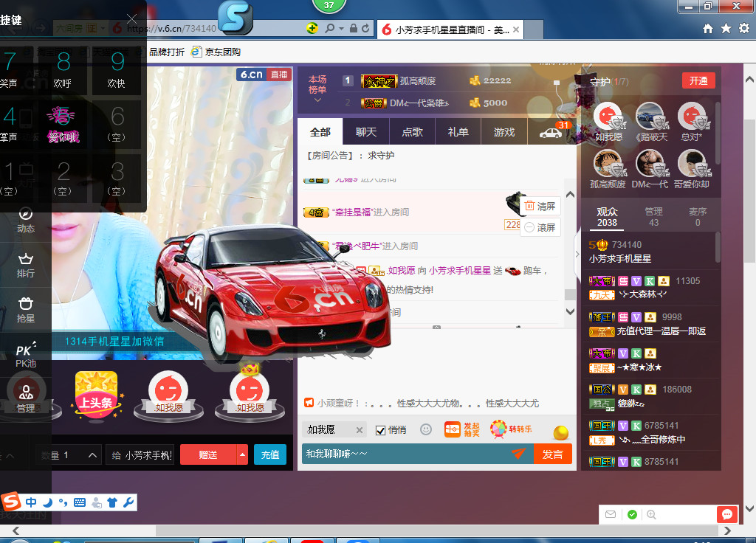The width and height of the screenshot is (756, 543).
Task: Switch to the 聊天 tab
Action: click(366, 131)
